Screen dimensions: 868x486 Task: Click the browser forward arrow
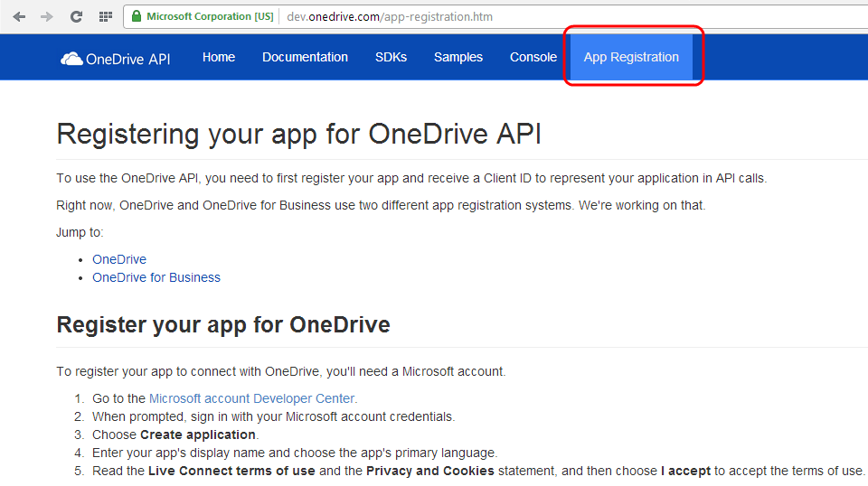point(47,16)
